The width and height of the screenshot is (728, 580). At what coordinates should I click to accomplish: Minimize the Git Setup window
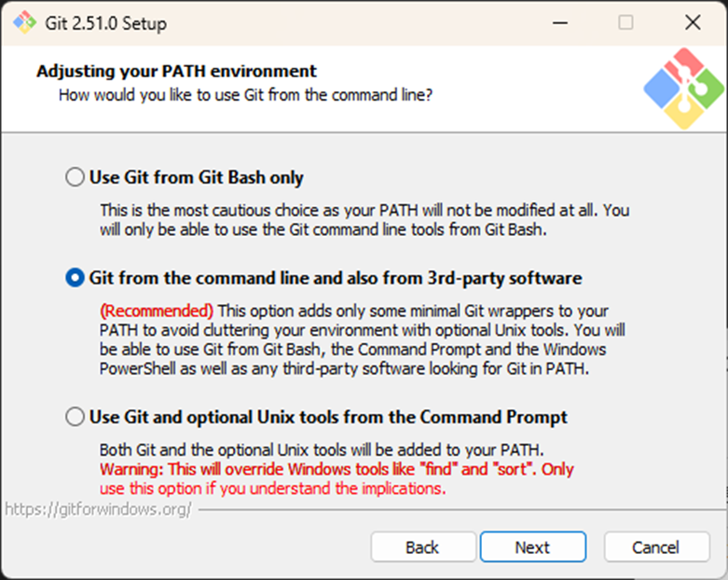[560, 22]
